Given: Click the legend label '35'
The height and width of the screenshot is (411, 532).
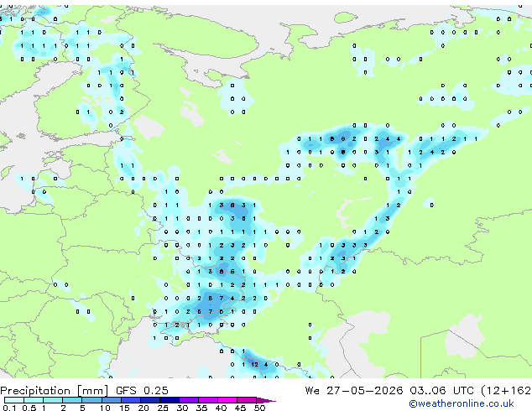Looking at the screenshot, I should (201, 408).
